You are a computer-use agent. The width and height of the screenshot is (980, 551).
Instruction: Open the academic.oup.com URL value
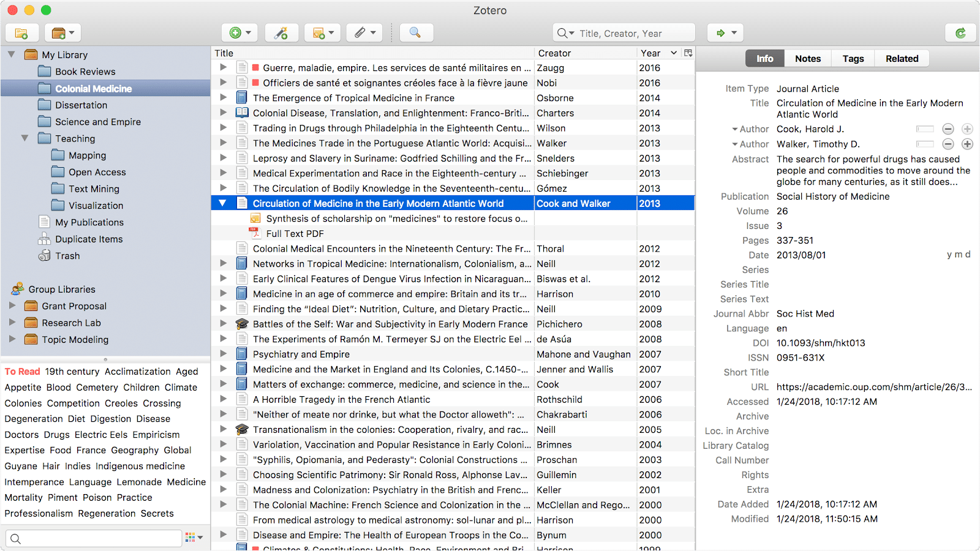[874, 387]
